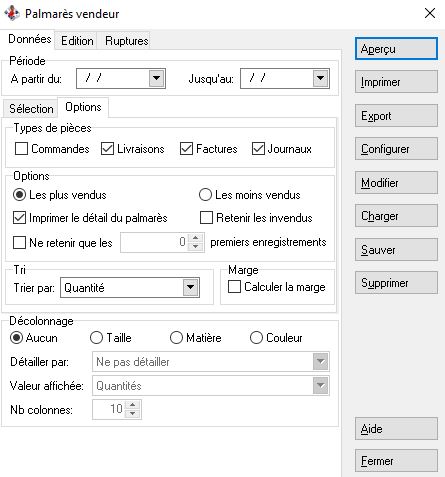Select the 'Les moins vendus' radio button
Image resolution: width=445 pixels, height=477 pixels.
point(205,195)
